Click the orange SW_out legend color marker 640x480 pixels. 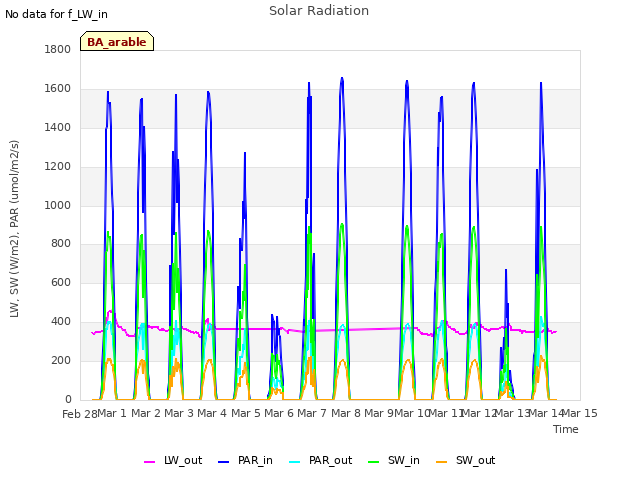pos(441,462)
